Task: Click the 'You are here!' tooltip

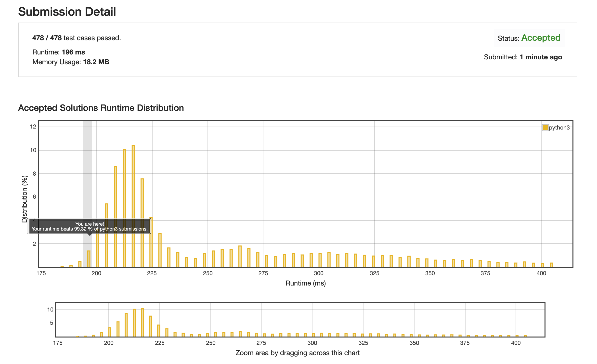Action: click(90, 226)
